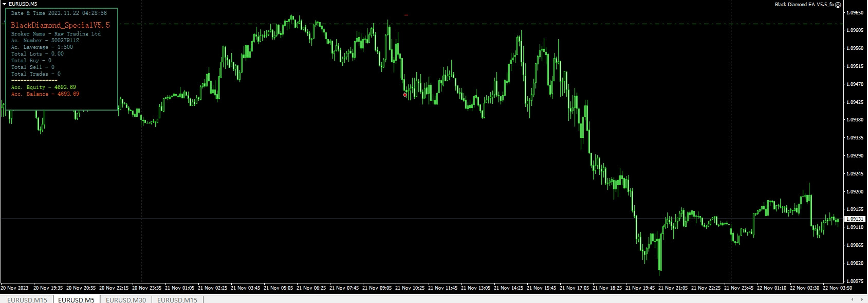
Task: Click Total Buy - 0 line
Action: 31,61
